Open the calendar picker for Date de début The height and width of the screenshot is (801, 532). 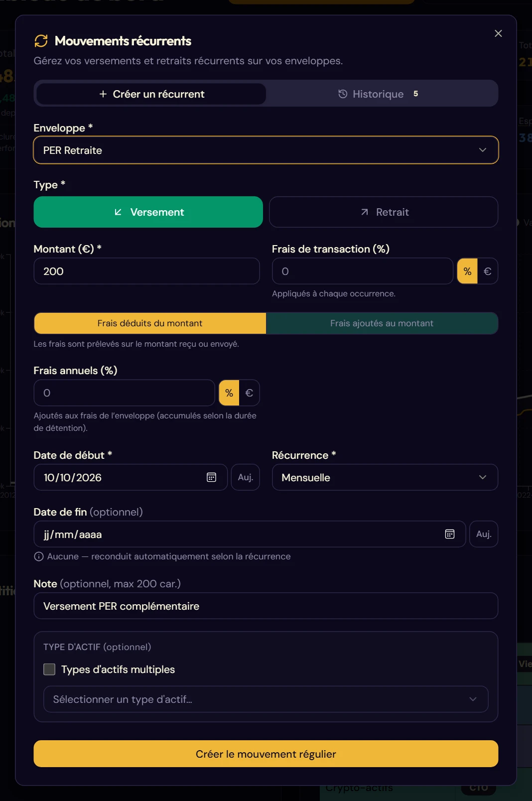[x=211, y=477]
